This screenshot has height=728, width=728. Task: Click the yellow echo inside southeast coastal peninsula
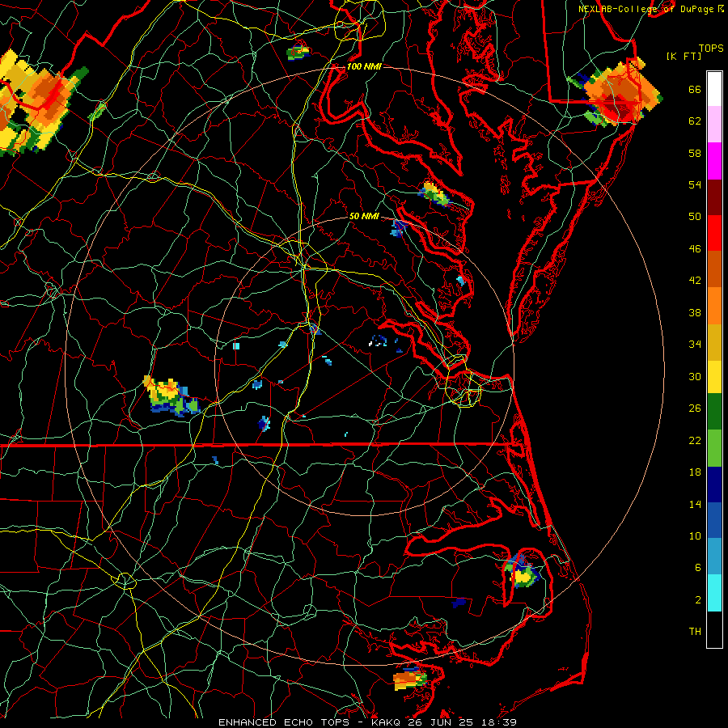(523, 572)
